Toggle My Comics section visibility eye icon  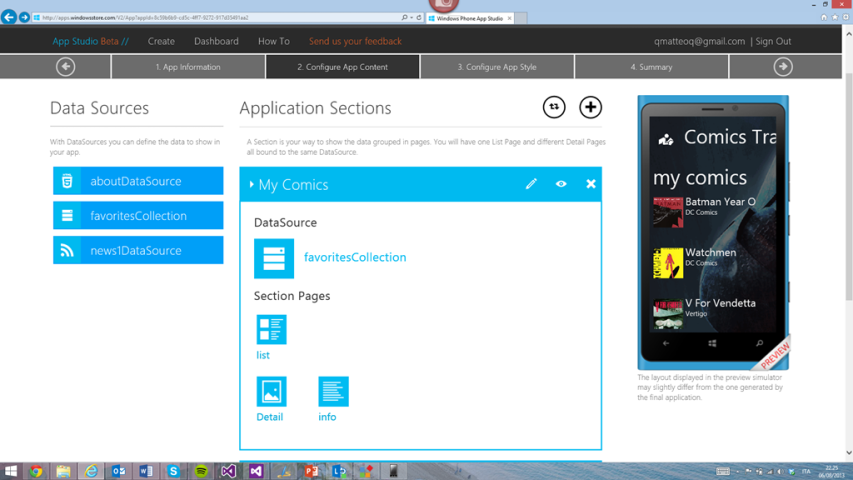point(561,184)
